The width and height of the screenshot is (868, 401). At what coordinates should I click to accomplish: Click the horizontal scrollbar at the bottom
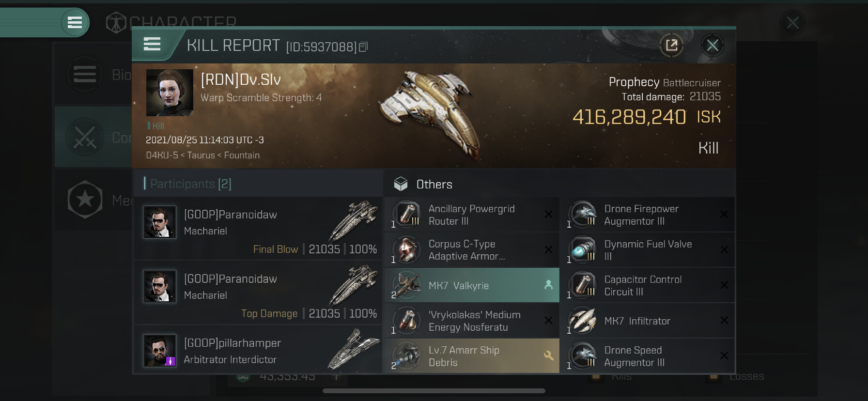(434, 391)
